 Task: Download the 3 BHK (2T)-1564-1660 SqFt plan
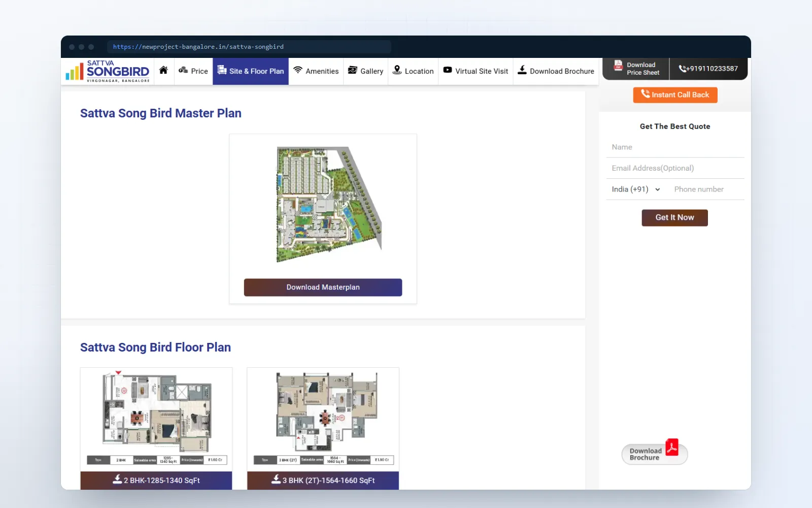323,481
